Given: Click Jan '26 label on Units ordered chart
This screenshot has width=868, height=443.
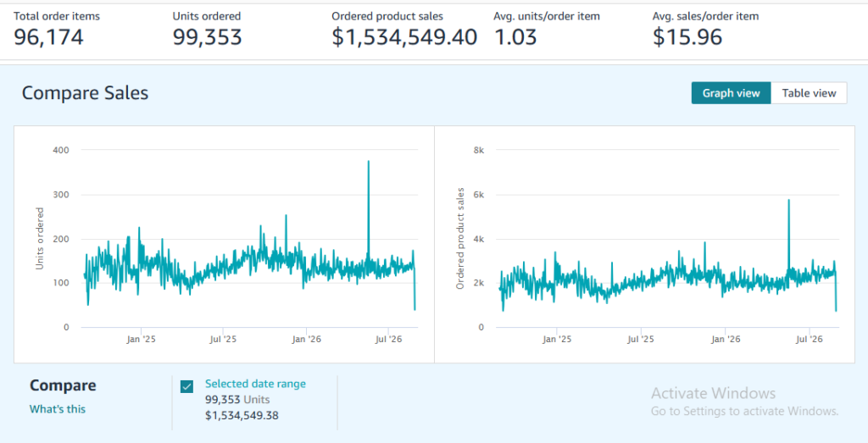Looking at the screenshot, I should [306, 339].
